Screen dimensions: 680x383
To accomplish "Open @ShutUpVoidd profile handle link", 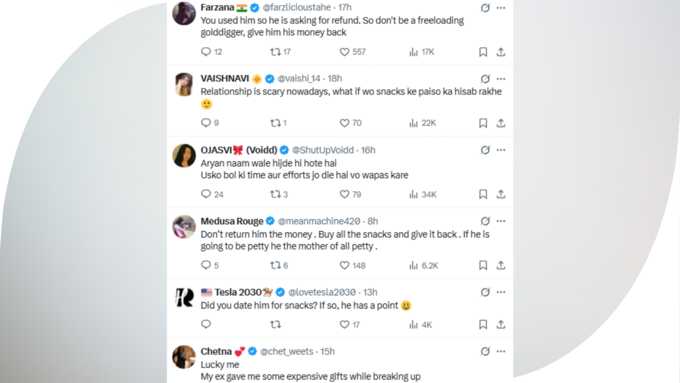I will pos(323,150).
